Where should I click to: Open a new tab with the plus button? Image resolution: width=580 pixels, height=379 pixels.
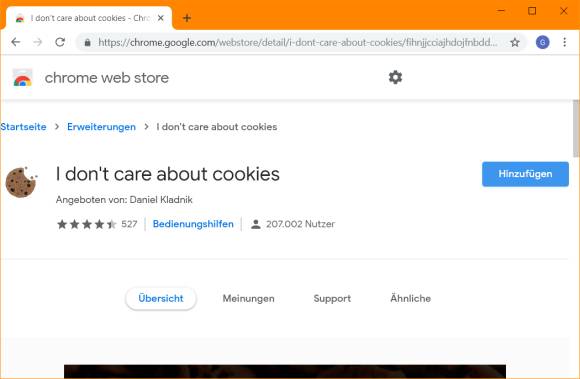click(187, 18)
